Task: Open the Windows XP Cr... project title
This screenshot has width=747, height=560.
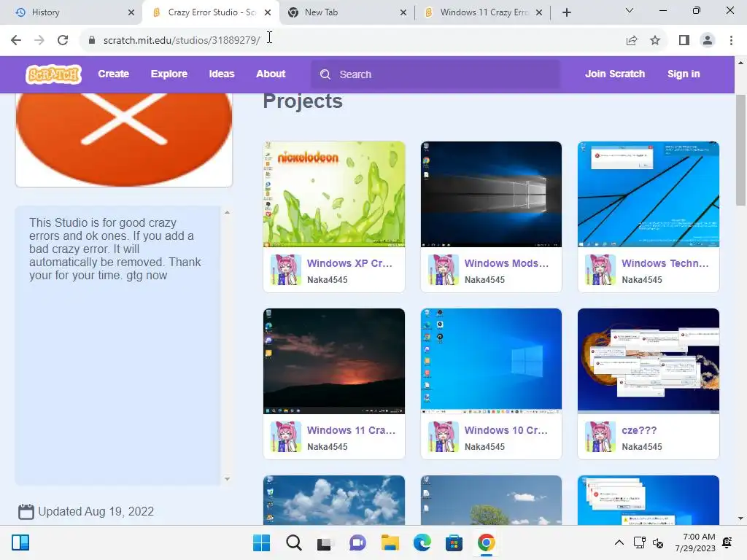Action: pyautogui.click(x=349, y=263)
